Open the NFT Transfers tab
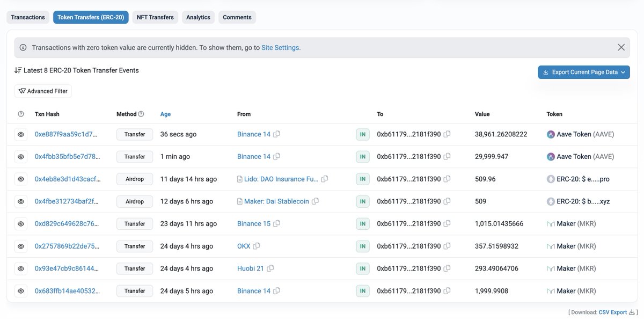This screenshot has width=644, height=320. pyautogui.click(x=155, y=17)
